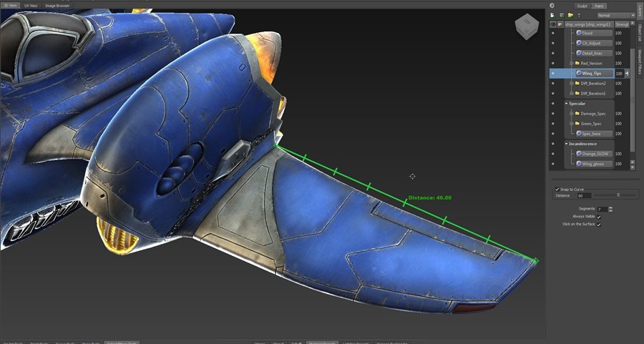
Task: Switch to the UV View tab
Action: [31, 6]
